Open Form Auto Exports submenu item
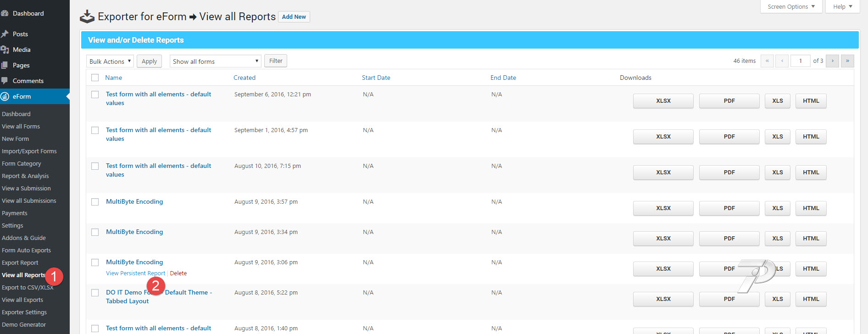This screenshot has height=334, width=868. 26,250
